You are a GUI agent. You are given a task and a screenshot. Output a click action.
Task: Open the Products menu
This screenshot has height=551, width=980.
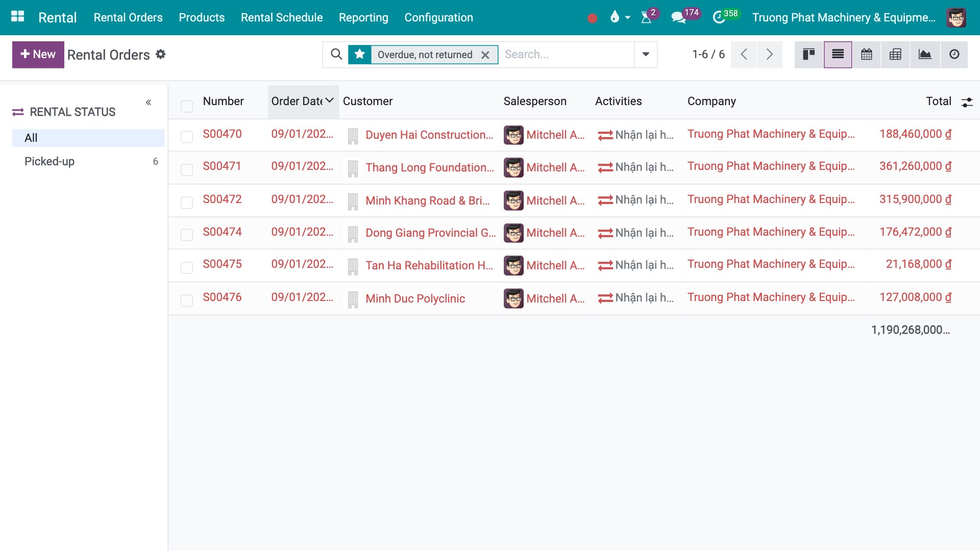click(202, 17)
